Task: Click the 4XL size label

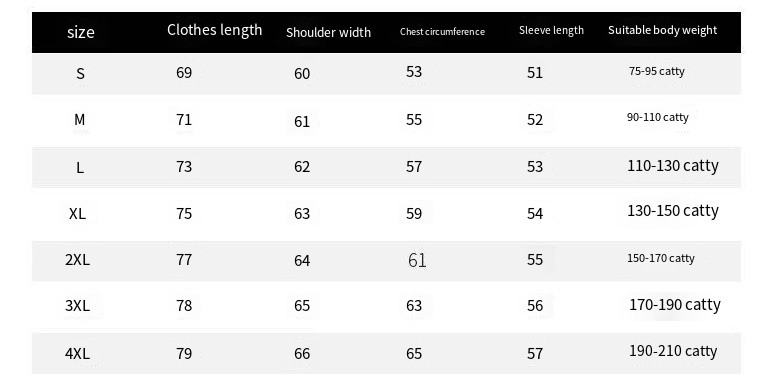Action: [x=78, y=354]
